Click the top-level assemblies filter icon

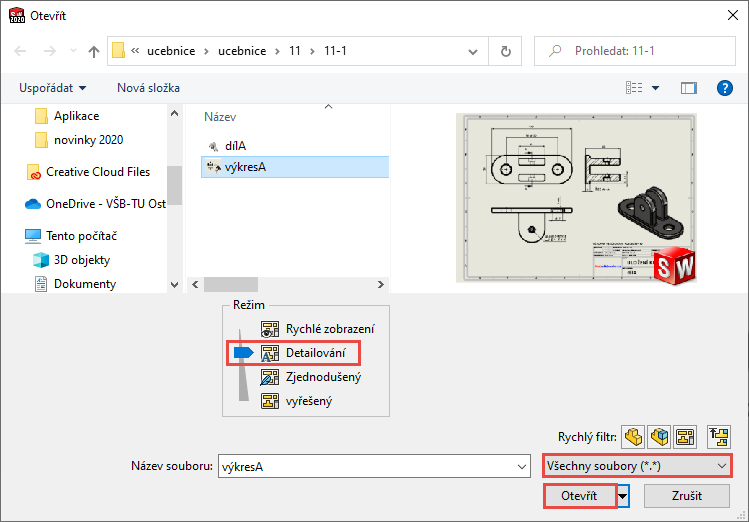coord(720,436)
